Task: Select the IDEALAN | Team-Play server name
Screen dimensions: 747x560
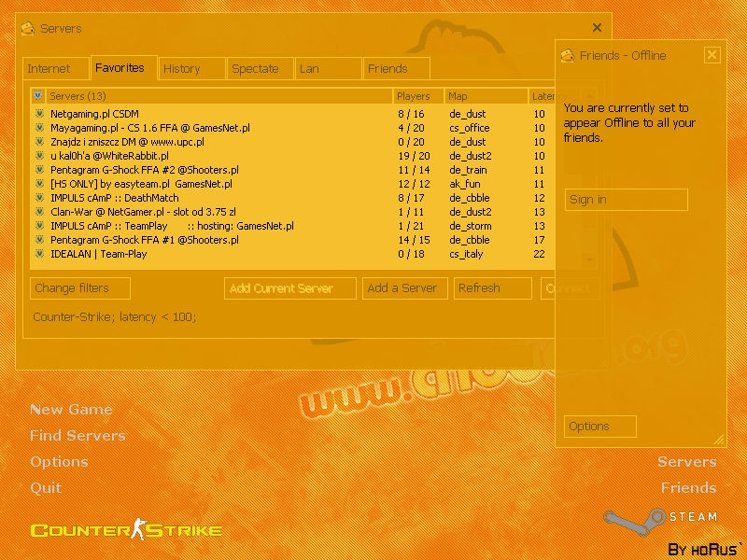Action: coord(99,254)
